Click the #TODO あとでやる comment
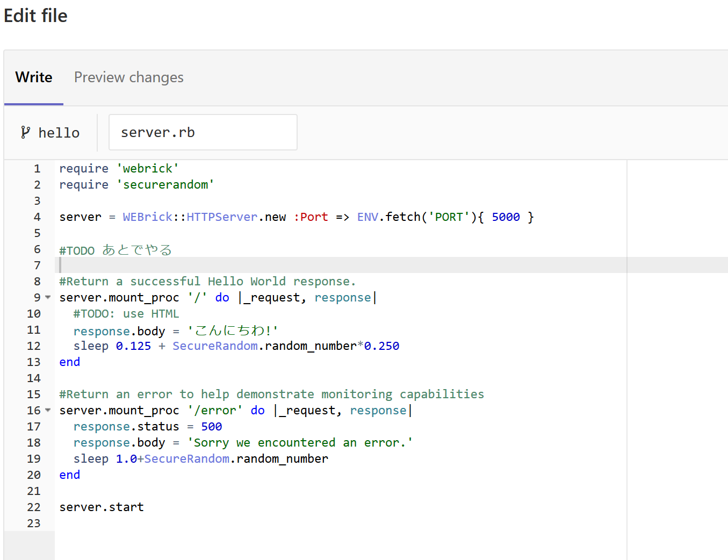The height and width of the screenshot is (560, 728). (x=116, y=250)
